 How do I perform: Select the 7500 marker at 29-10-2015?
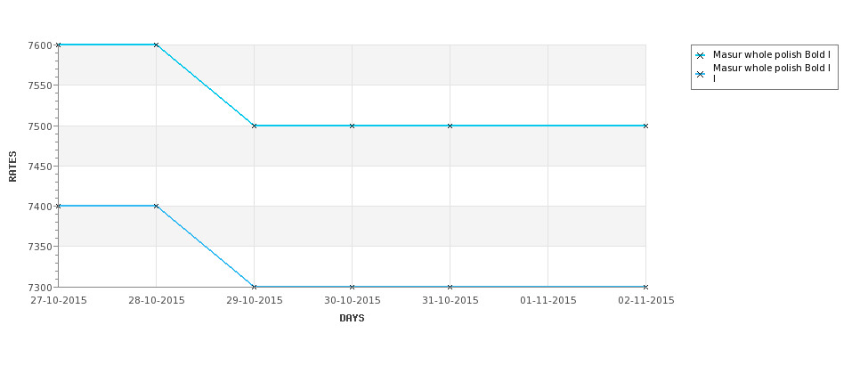point(254,126)
